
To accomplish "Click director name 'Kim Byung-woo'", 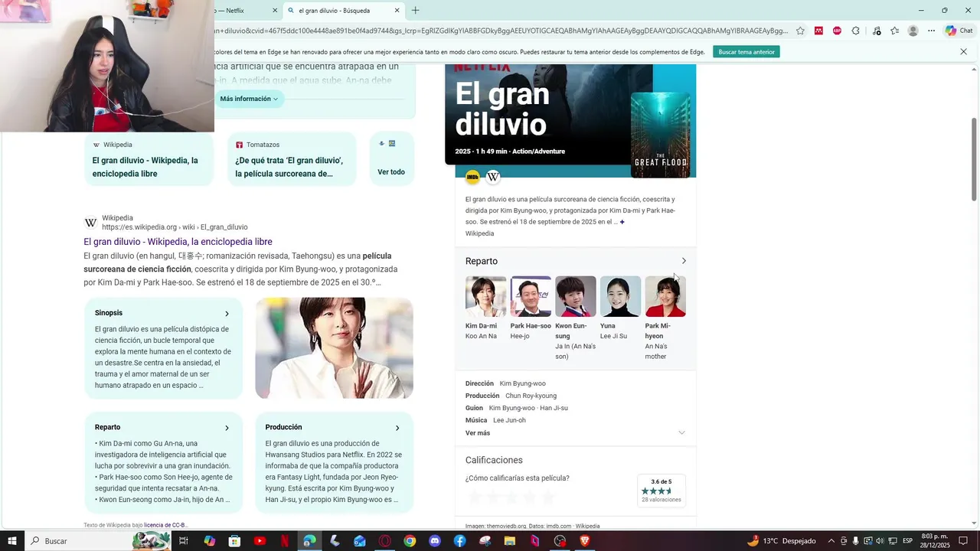I will click(522, 383).
